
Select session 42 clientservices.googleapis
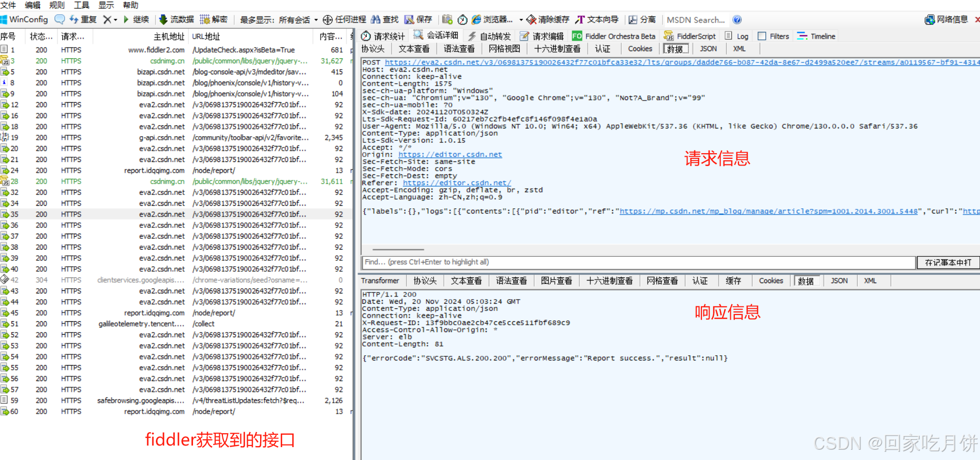click(x=175, y=280)
